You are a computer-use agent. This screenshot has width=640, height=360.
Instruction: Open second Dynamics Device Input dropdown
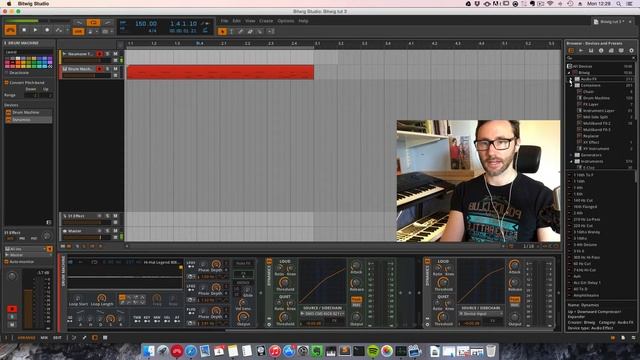[481, 313]
